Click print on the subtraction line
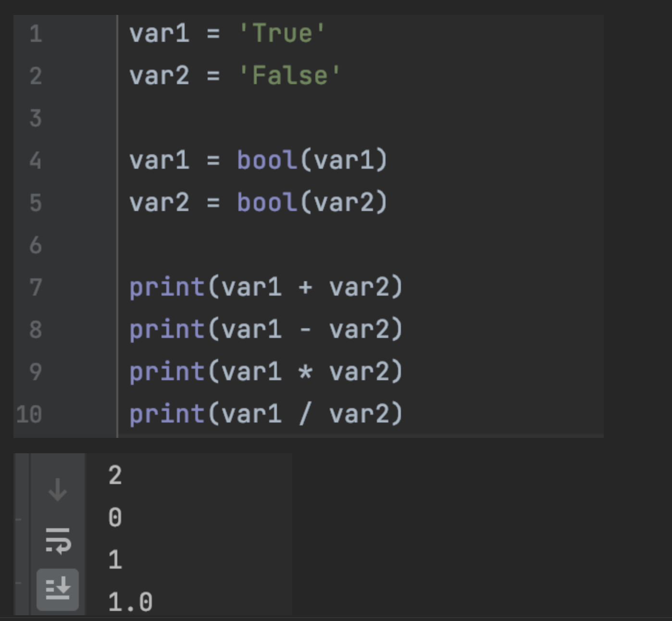The width and height of the screenshot is (672, 621). click(x=167, y=330)
